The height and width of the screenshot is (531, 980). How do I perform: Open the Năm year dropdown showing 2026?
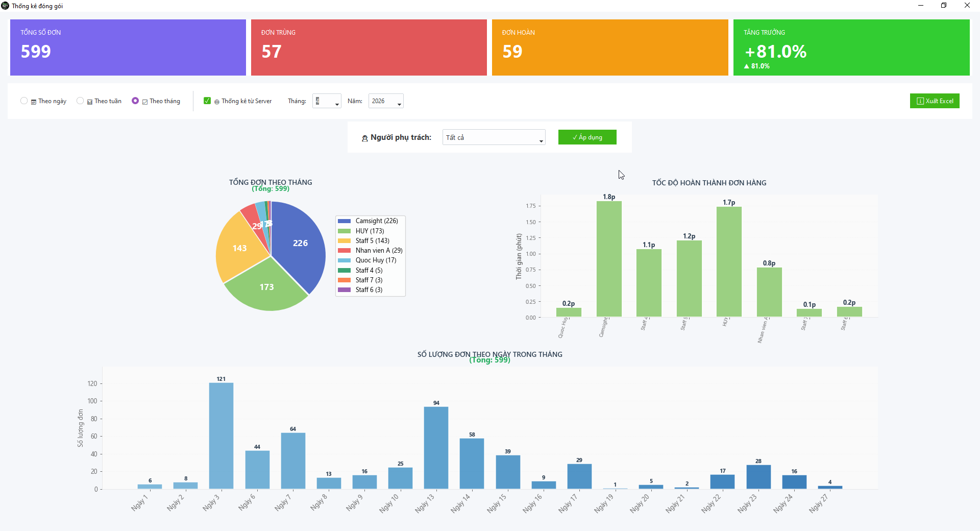(386, 101)
